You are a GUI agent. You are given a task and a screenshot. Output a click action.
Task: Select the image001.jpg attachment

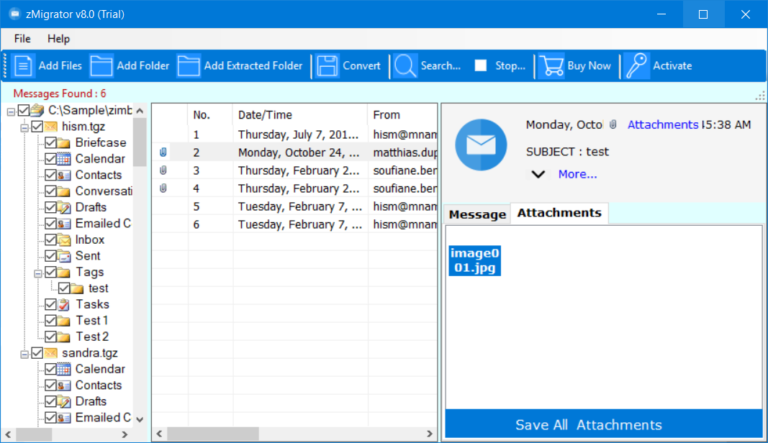475,261
